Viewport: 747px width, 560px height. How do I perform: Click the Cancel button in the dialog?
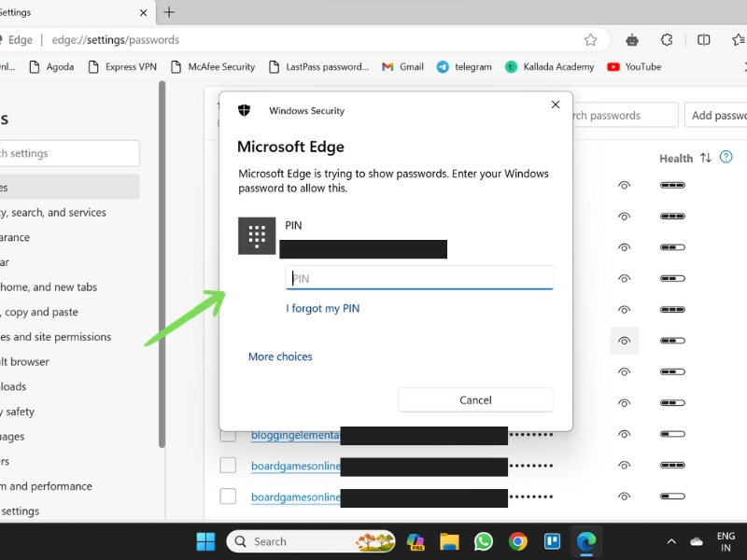point(475,400)
